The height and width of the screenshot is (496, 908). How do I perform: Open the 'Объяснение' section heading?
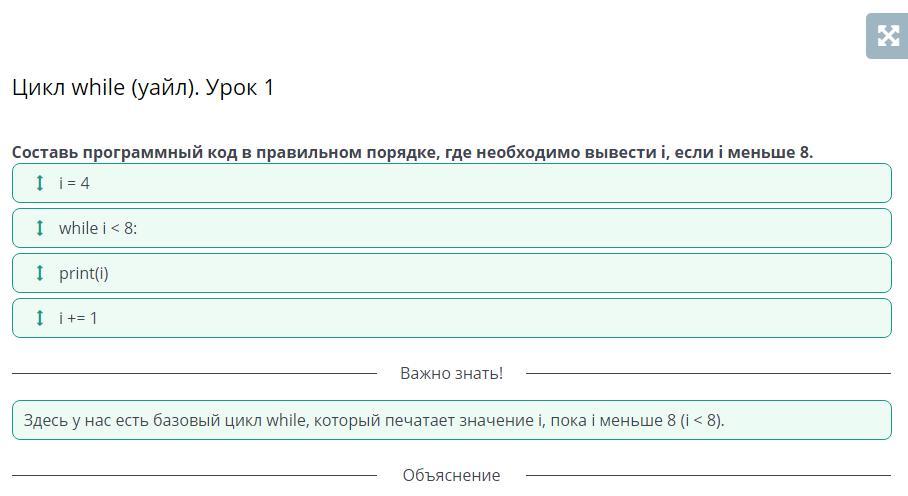tap(451, 475)
